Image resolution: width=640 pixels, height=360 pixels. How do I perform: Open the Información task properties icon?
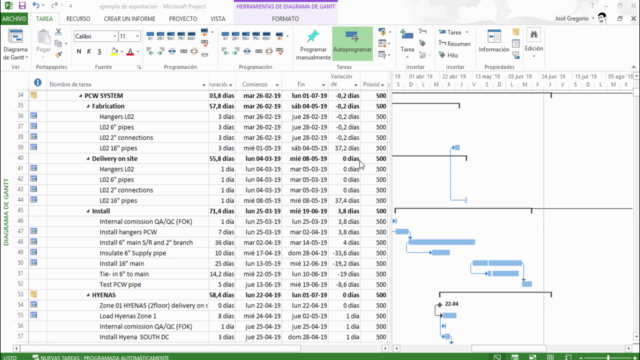(494, 41)
